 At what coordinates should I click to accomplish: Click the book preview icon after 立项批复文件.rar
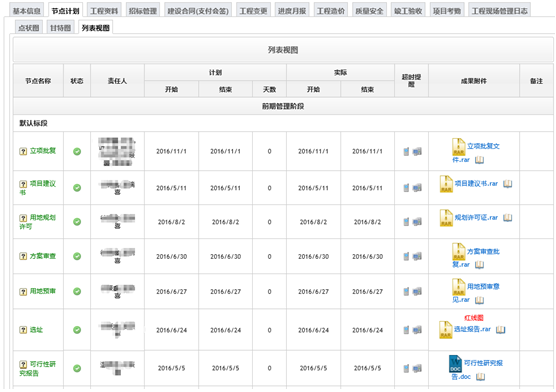point(479,160)
